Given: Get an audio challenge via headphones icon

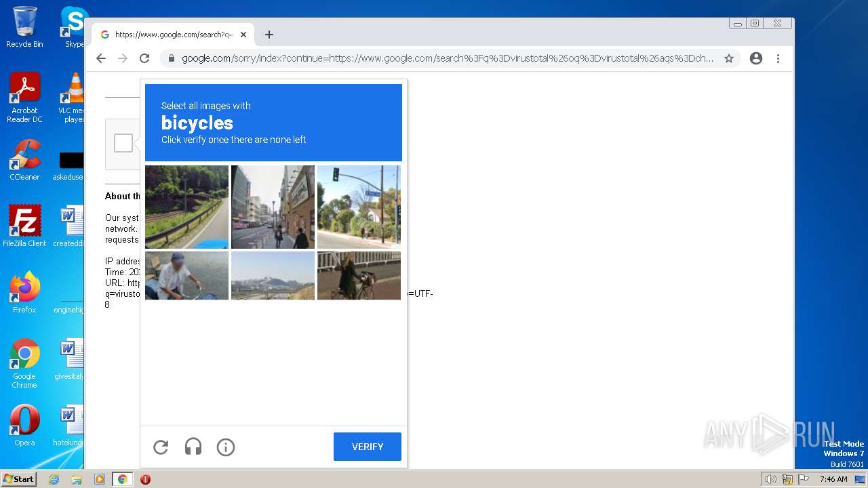Looking at the screenshot, I should click(x=193, y=447).
